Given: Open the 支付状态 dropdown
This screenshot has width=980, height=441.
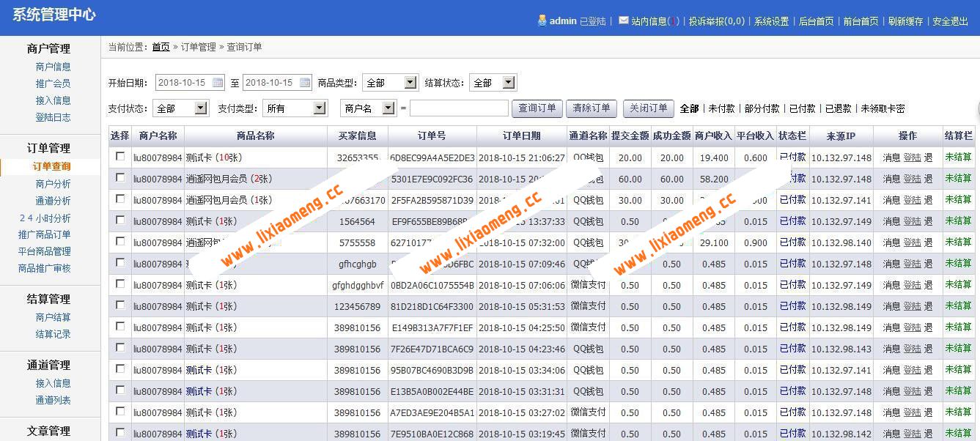Looking at the screenshot, I should 180,108.
